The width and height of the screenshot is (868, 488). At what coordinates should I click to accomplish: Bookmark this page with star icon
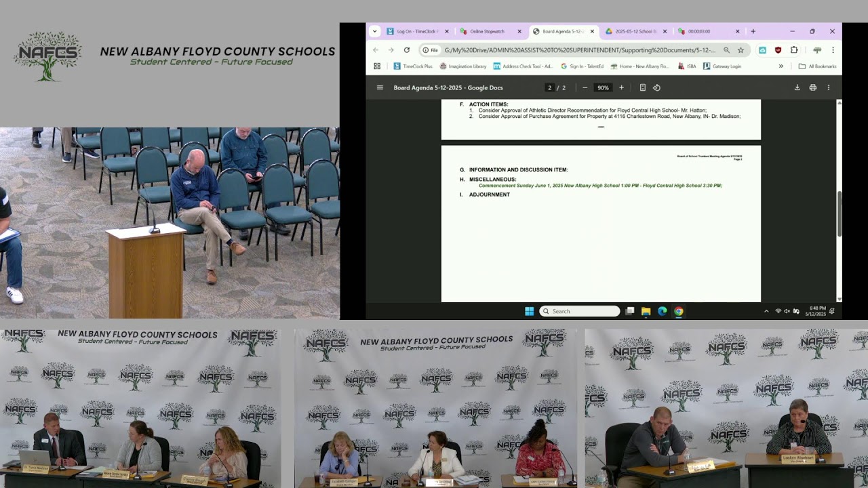pos(741,50)
